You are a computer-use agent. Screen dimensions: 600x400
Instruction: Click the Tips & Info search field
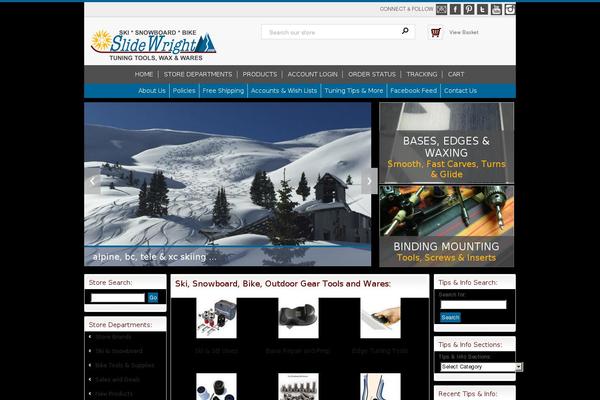pos(473,305)
